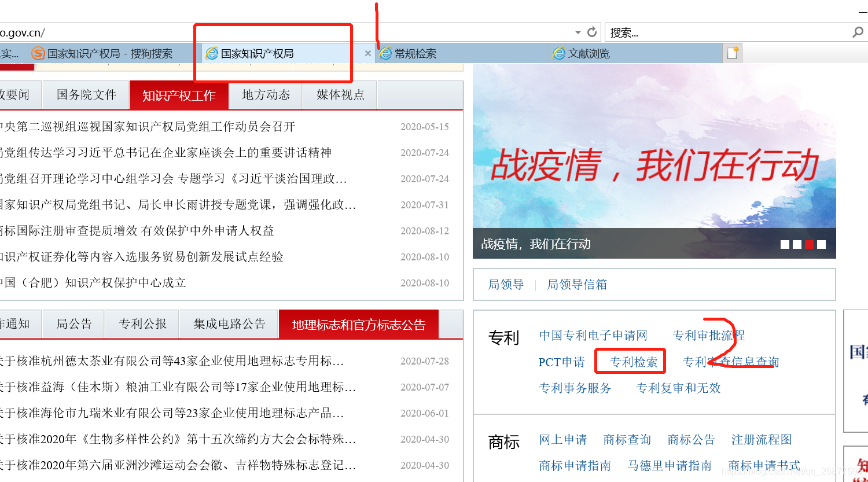Click the IE icon on the 常规检索 tab
Viewport: 868px width, 482px height.
click(x=386, y=54)
